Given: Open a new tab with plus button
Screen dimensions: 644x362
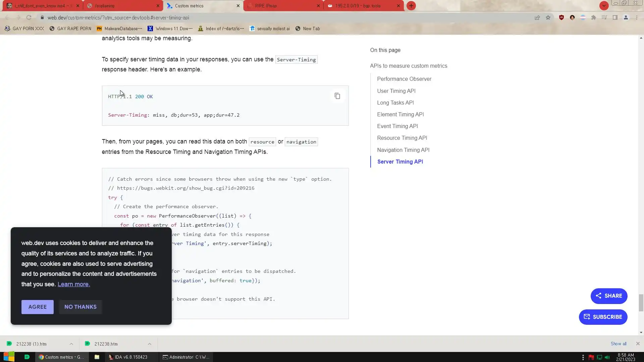Looking at the screenshot, I should pos(411,6).
